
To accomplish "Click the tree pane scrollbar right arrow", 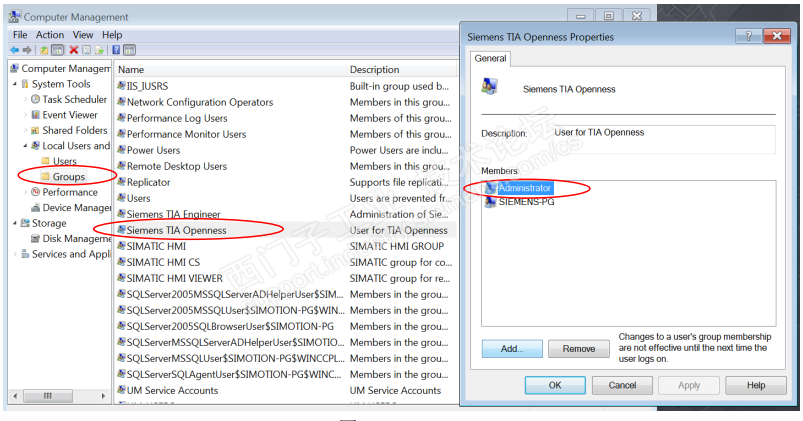I will click(103, 396).
